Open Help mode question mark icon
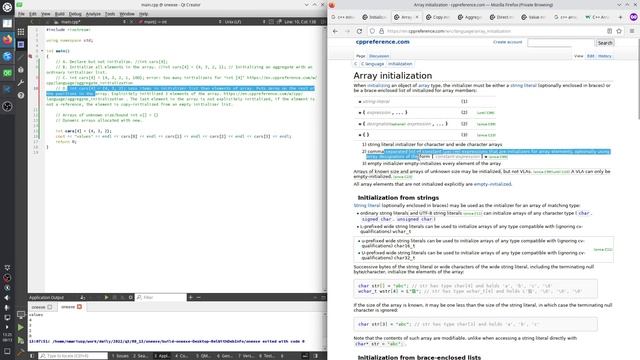640x360 pixels. point(21,95)
